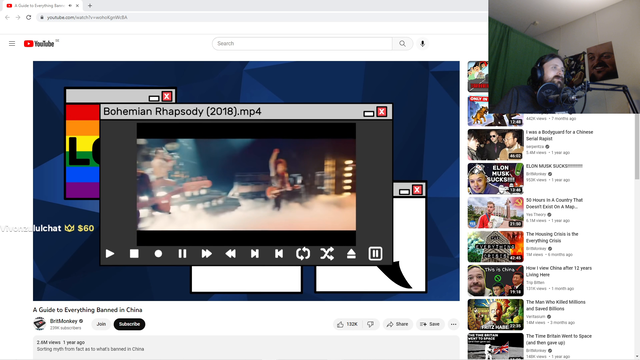
Task: Go to YouTube home via logo
Action: tap(39, 44)
